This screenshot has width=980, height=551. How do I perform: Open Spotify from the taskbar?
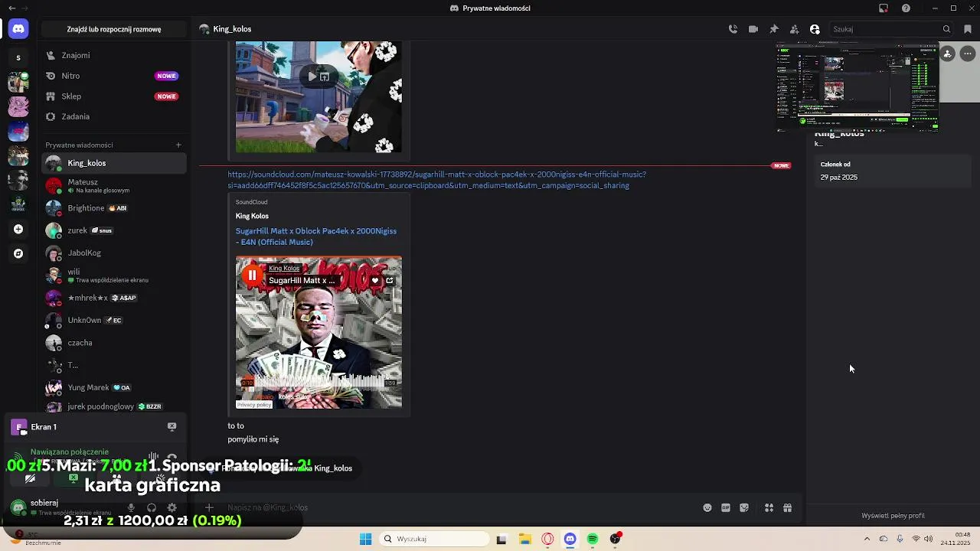pos(593,539)
